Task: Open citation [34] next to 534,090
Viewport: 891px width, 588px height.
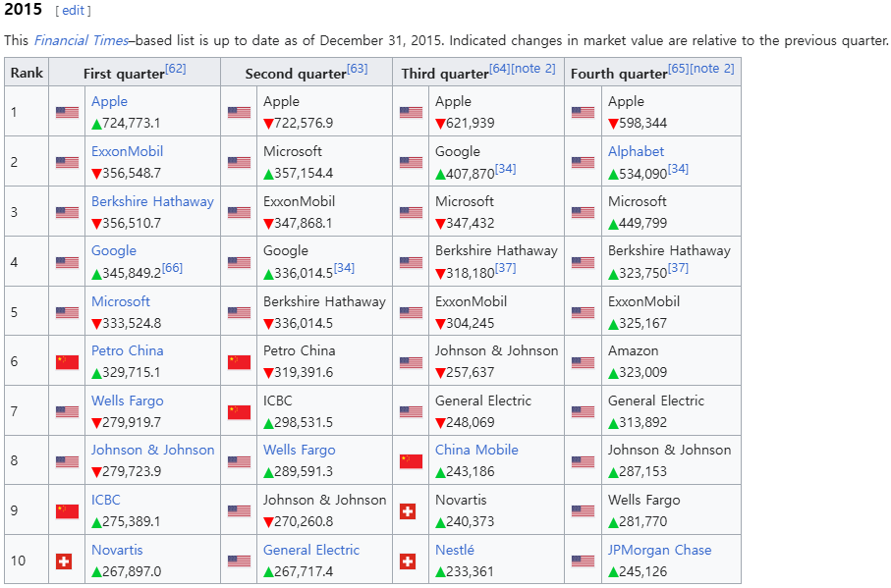Action: coord(678,169)
